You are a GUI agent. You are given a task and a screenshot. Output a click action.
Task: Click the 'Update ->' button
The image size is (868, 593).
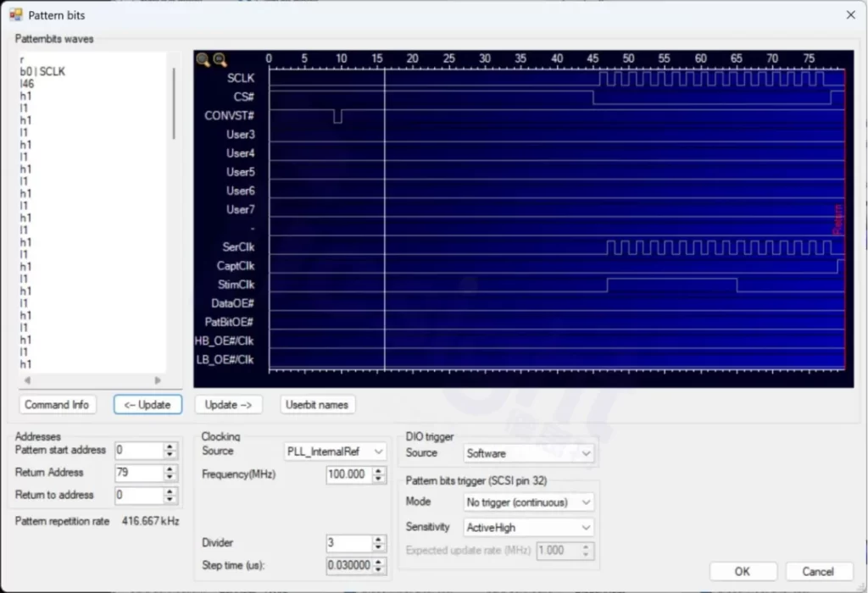click(x=229, y=405)
